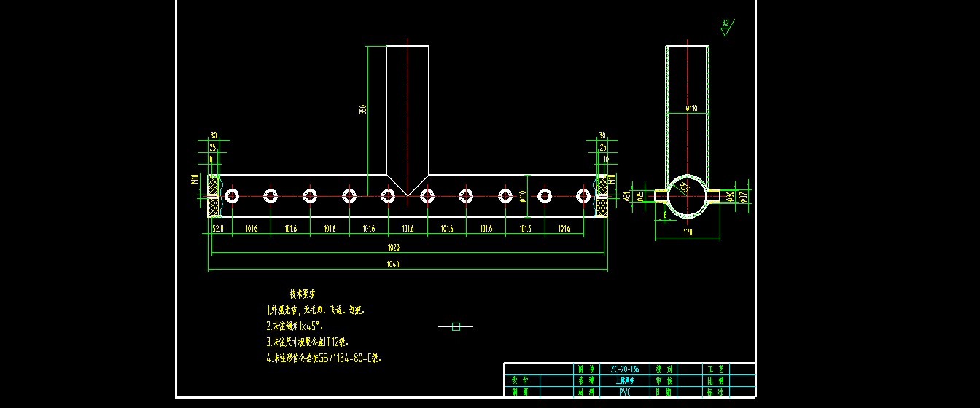Click the left M10 thread label
Image resolution: width=980 pixels, height=408 pixels.
[x=195, y=179]
